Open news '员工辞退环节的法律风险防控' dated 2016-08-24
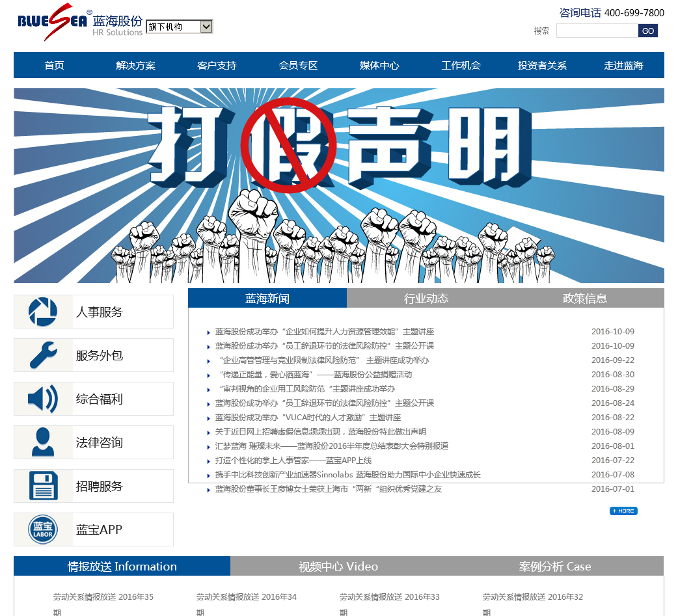 [x=325, y=403]
